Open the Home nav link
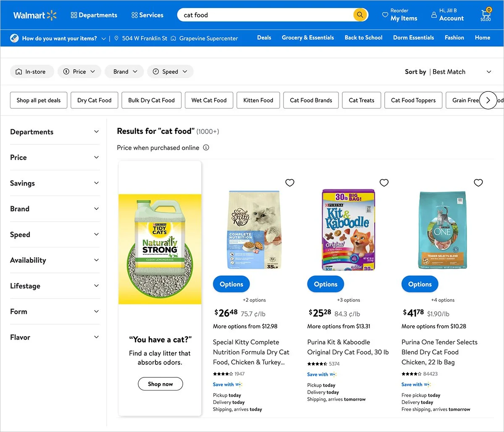The height and width of the screenshot is (432, 504). click(483, 37)
